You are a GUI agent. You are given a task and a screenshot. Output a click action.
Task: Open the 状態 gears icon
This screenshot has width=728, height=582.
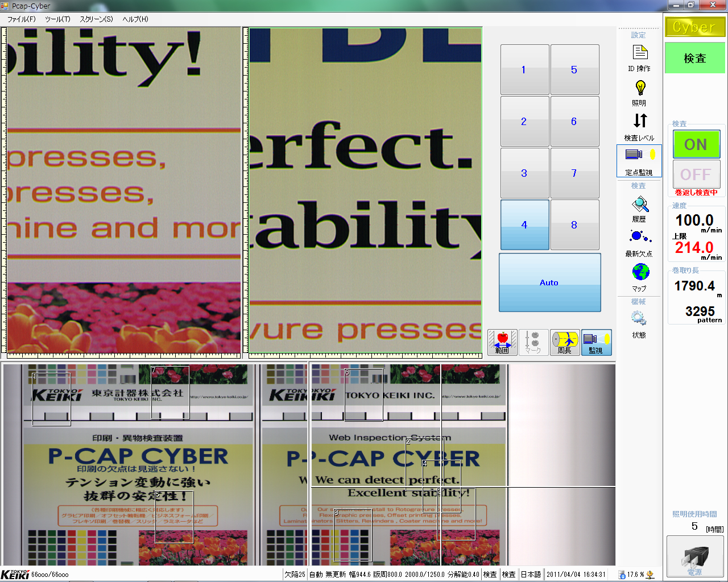point(639,318)
